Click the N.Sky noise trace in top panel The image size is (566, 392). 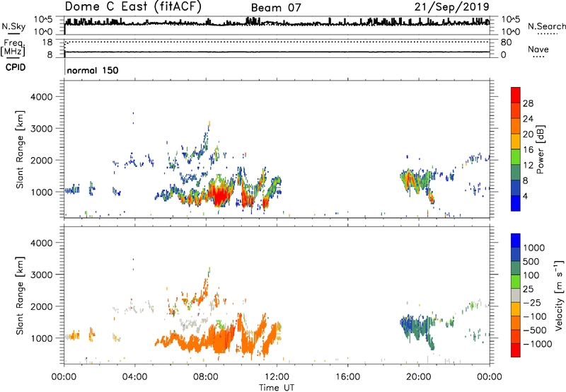click(277, 23)
